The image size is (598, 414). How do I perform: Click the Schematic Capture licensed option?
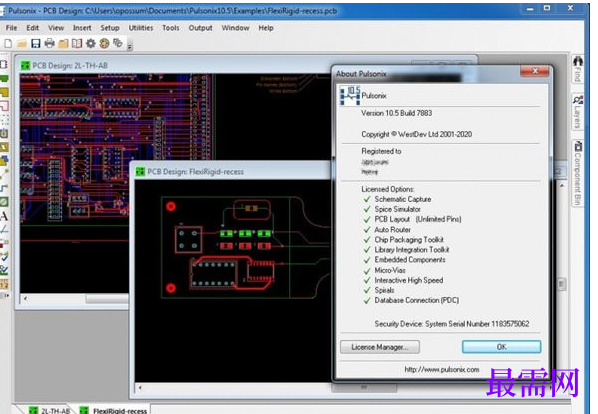point(403,199)
